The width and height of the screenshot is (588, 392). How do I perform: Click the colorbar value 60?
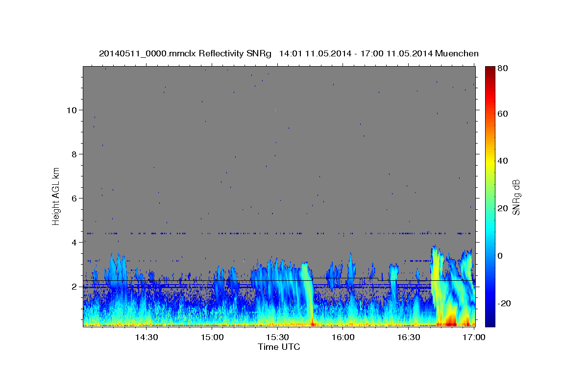502,114
